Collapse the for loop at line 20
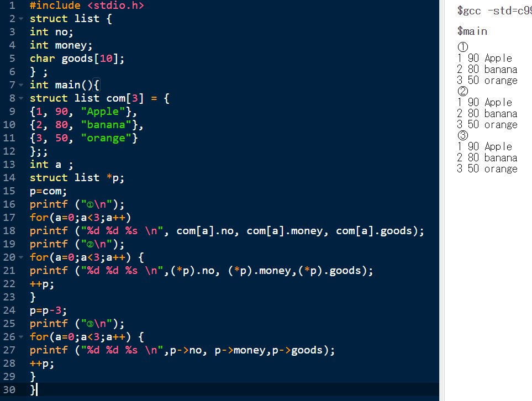The height and width of the screenshot is (401, 532). coord(21,257)
